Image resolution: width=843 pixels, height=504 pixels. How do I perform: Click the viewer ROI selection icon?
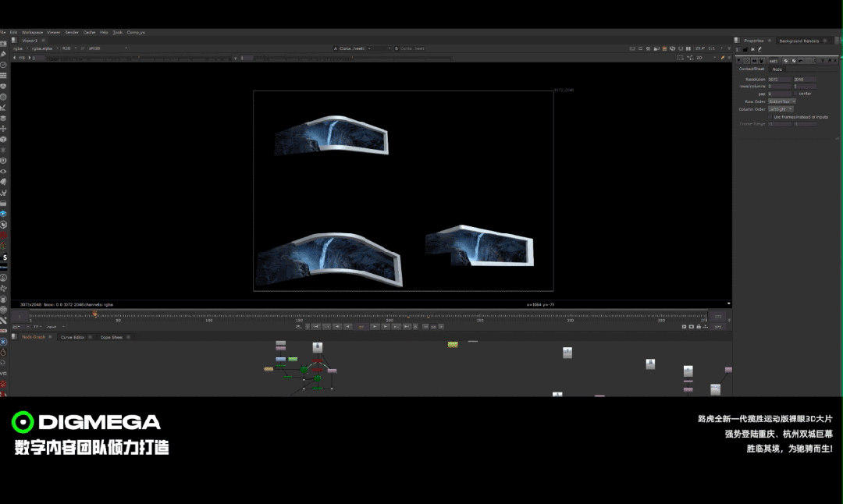pyautogui.click(x=681, y=58)
